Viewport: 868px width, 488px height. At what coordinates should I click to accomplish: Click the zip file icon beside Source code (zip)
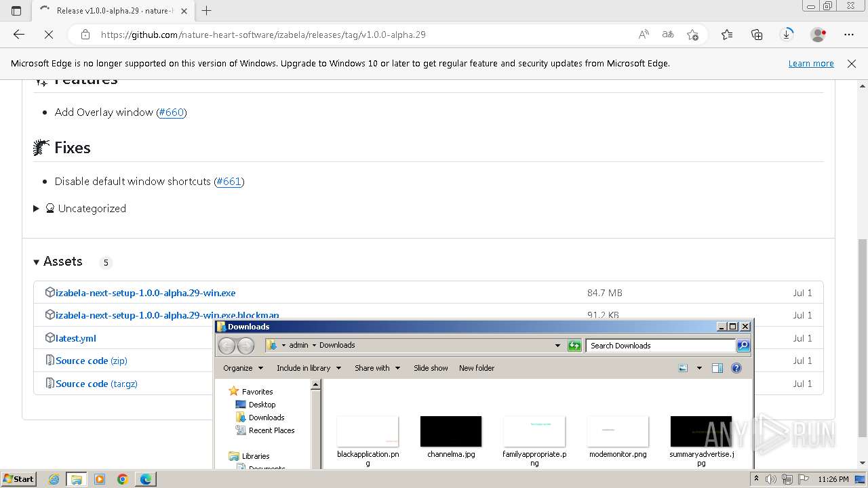50,360
